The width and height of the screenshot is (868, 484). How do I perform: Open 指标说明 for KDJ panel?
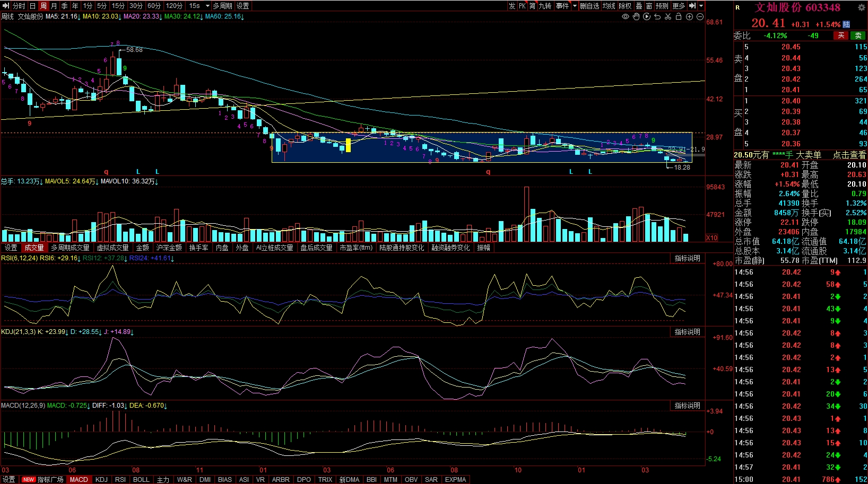click(688, 332)
